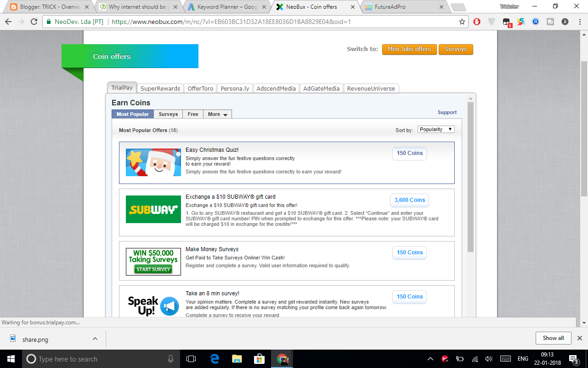The width and height of the screenshot is (588, 368).
Task: Check the battery status tray icon
Action: [x=460, y=359]
